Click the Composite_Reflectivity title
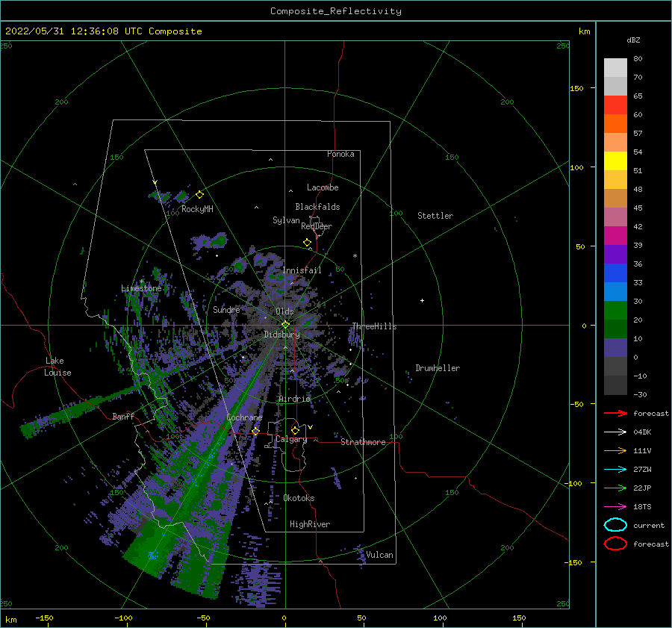 (x=335, y=11)
